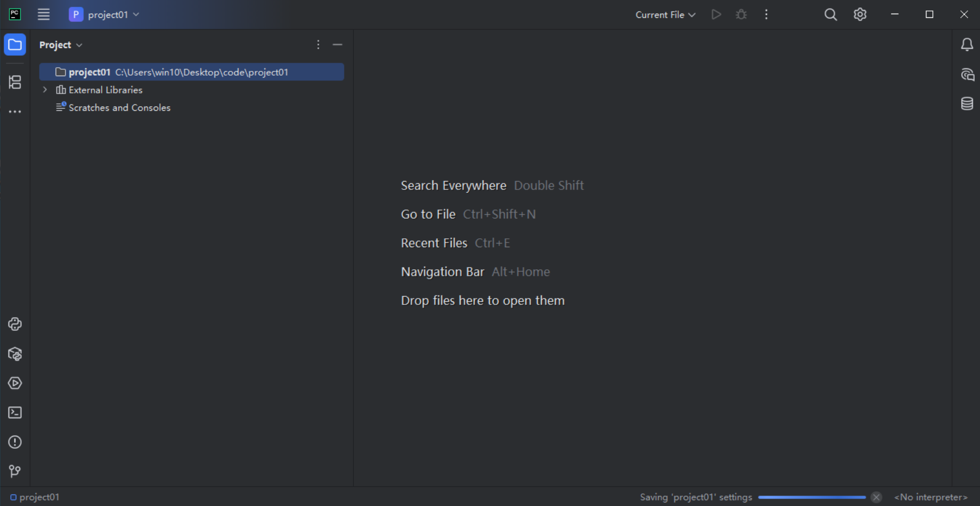Open the Database tool window
This screenshot has height=506, width=980.
pyautogui.click(x=967, y=103)
